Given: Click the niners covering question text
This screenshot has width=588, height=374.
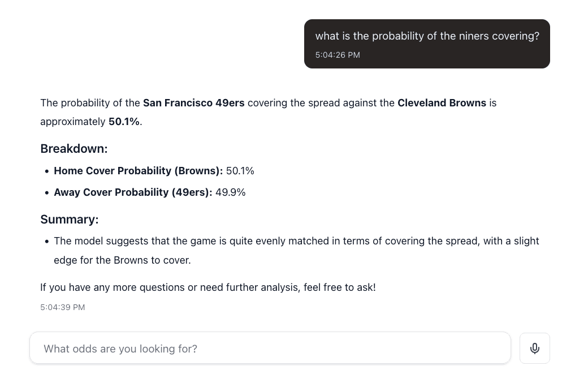Looking at the screenshot, I should (x=427, y=36).
